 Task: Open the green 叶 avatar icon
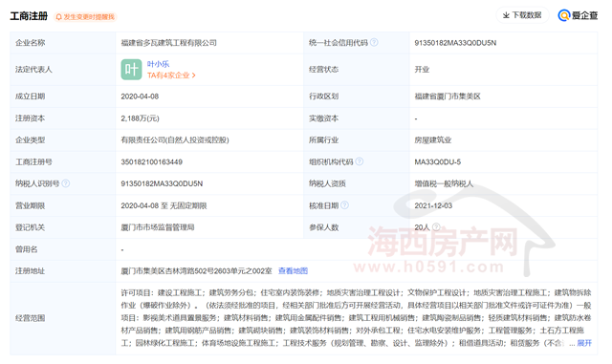[x=131, y=70]
